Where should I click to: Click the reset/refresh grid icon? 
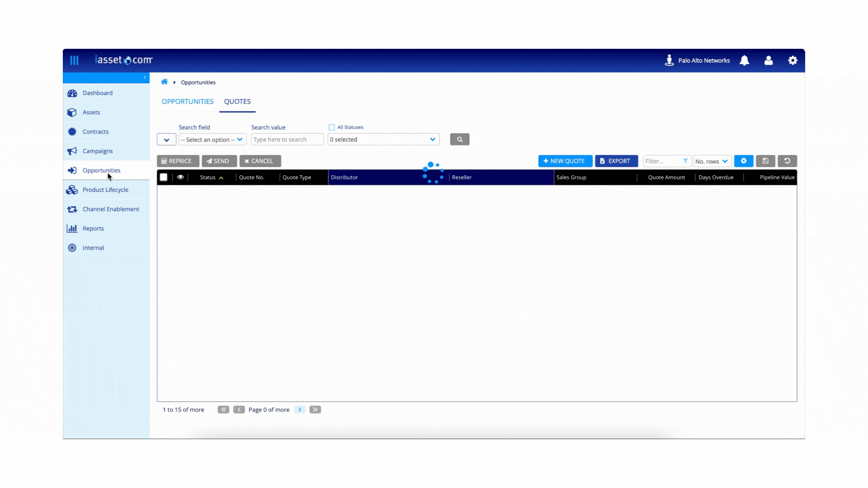787,161
